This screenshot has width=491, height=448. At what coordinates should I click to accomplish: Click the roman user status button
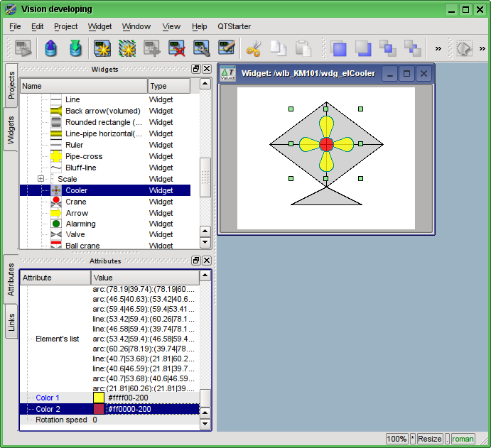pyautogui.click(x=463, y=439)
